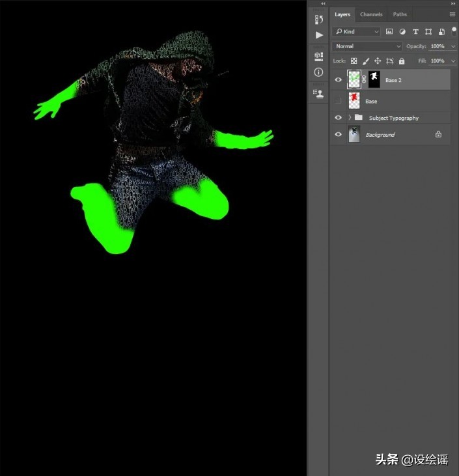The image size is (459, 476).
Task: Lock transparent pixels icon
Action: click(x=354, y=61)
